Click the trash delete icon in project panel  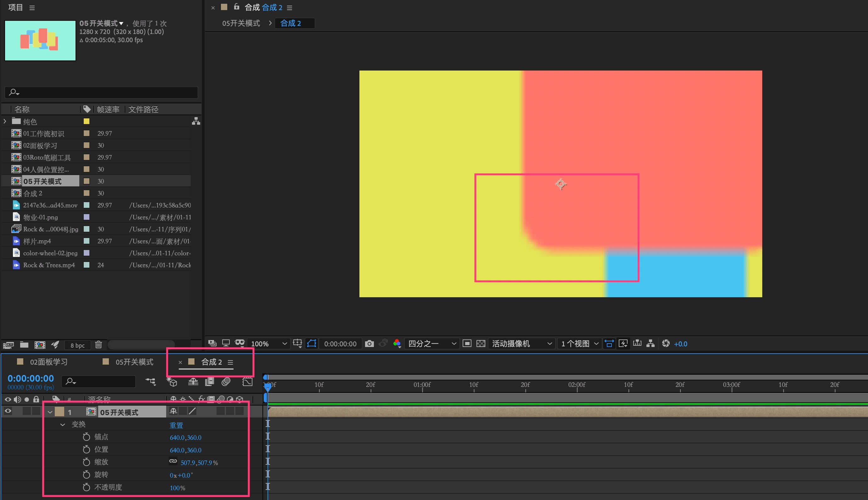[99, 345]
